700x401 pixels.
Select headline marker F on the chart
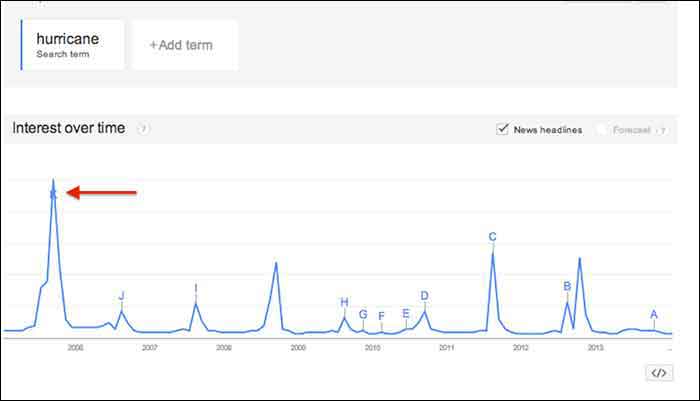(381, 316)
